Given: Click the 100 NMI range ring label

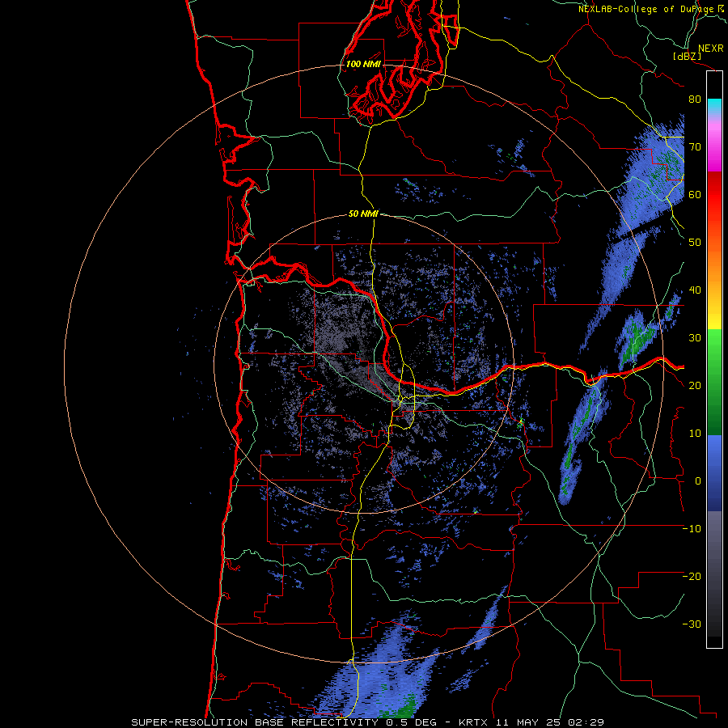Looking at the screenshot, I should 363,64.
